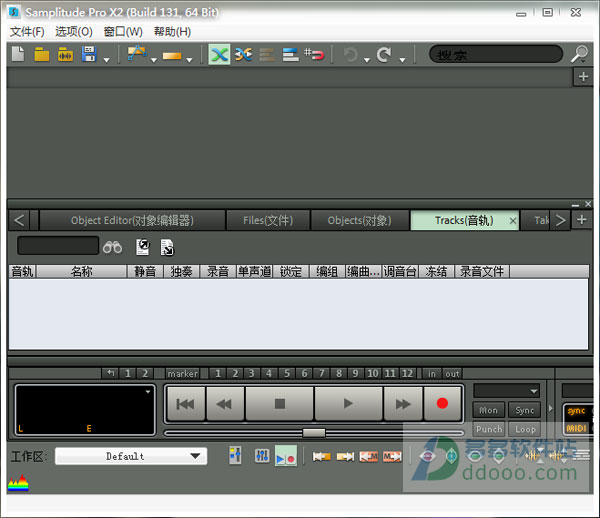
Task: Start recording with the red button
Action: coord(442,404)
